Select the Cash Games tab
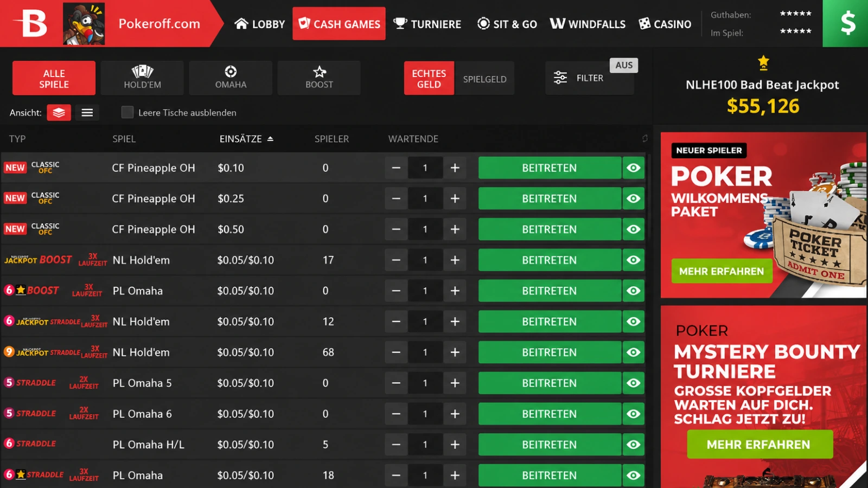Viewport: 868px width, 488px height. pyautogui.click(x=339, y=24)
